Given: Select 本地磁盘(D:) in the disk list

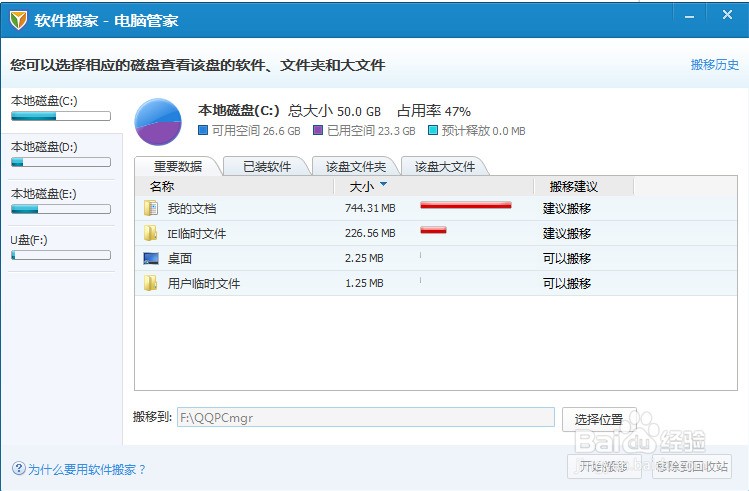Looking at the screenshot, I should (61, 156).
